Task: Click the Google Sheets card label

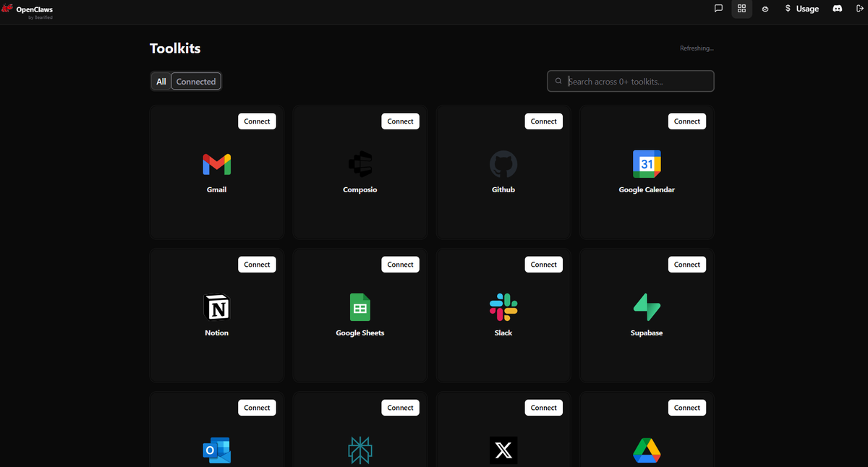Action: tap(360, 333)
